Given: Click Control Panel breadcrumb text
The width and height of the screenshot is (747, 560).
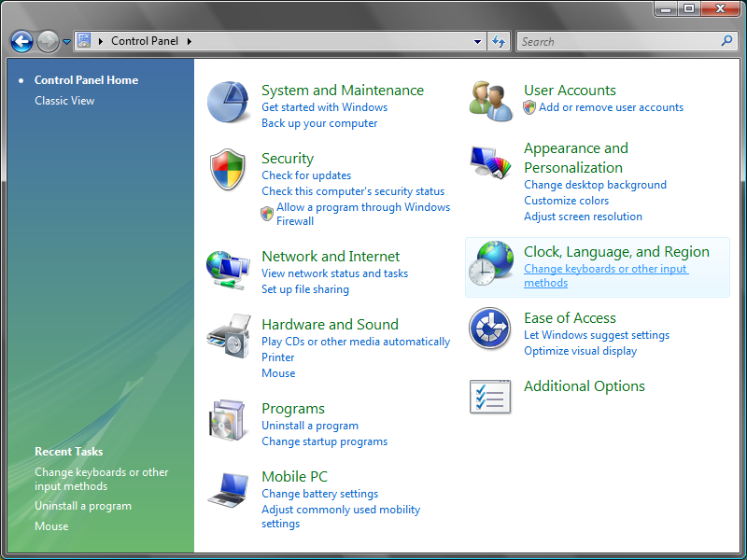Looking at the screenshot, I should point(145,41).
